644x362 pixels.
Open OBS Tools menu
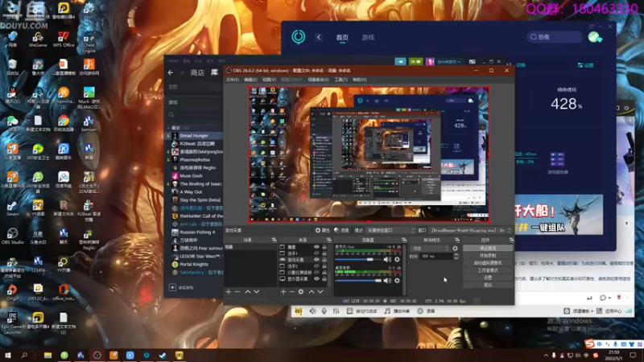pyautogui.click(x=341, y=80)
